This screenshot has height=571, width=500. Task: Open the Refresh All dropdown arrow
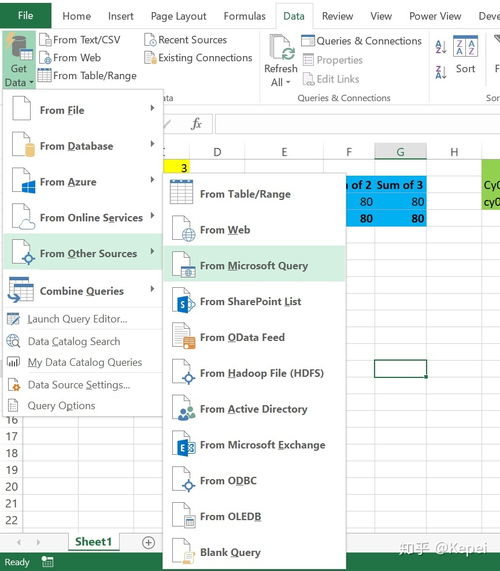(288, 83)
